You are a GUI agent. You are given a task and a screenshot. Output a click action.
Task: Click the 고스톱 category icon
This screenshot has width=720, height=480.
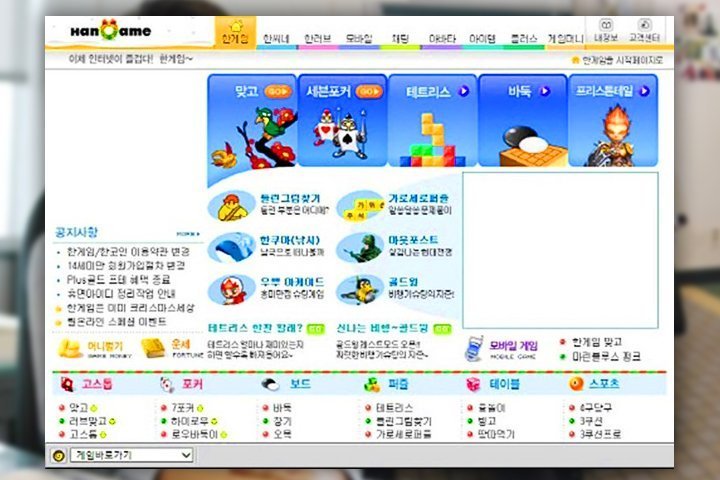[67, 384]
